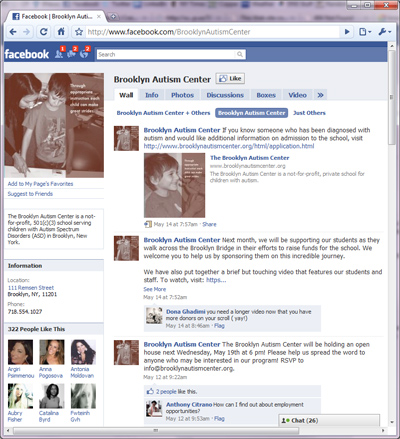Click the link post icon beside May 14 7:57am
This screenshot has width=400, height=439.
point(148,224)
